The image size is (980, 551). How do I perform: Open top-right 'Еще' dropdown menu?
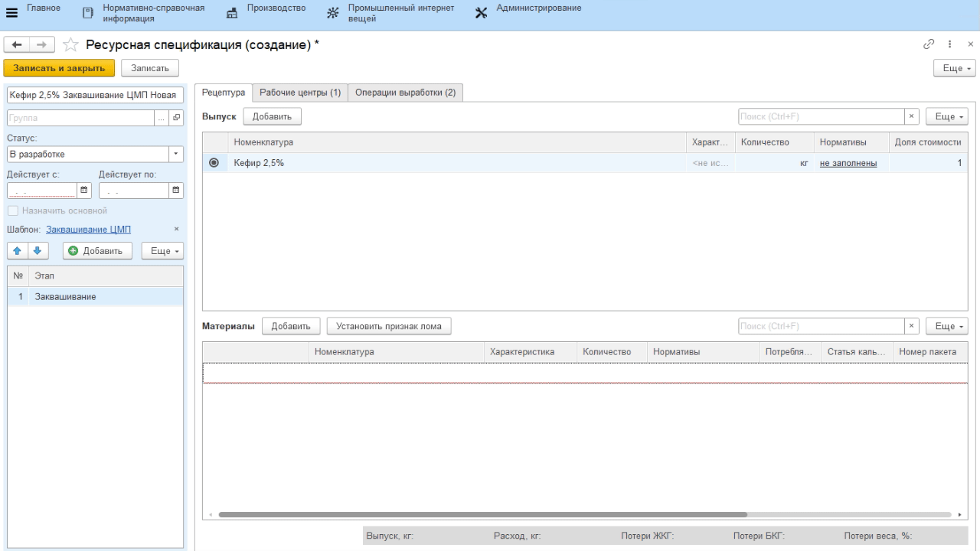[954, 68]
